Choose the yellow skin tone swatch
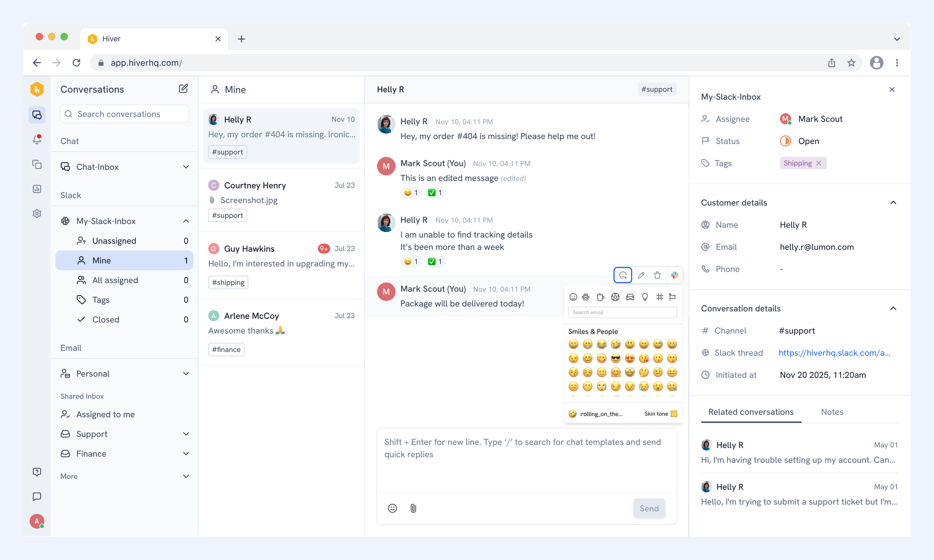 tap(674, 414)
